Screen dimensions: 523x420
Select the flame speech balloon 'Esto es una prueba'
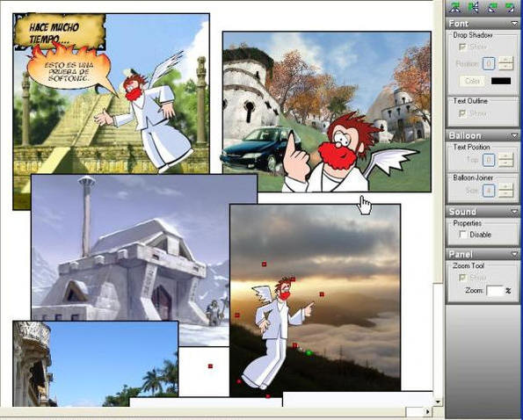click(69, 69)
